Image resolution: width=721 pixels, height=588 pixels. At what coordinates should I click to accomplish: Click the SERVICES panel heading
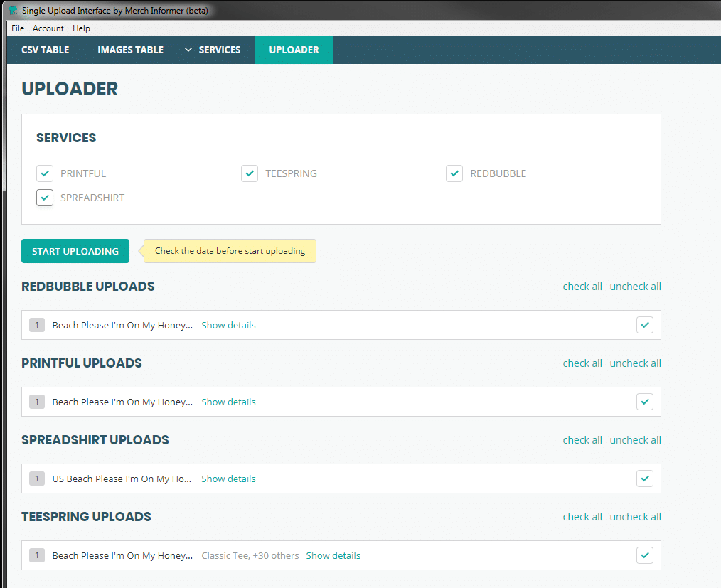tap(66, 138)
